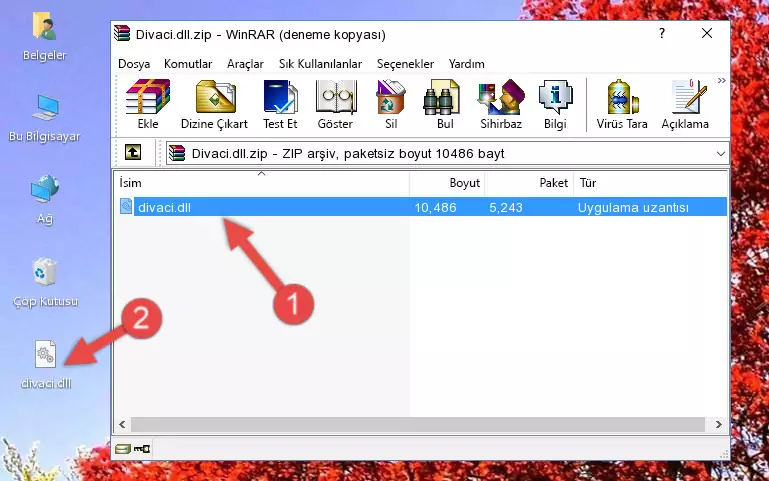Open the Seçenekler menu
The width and height of the screenshot is (769, 481).
click(x=405, y=64)
